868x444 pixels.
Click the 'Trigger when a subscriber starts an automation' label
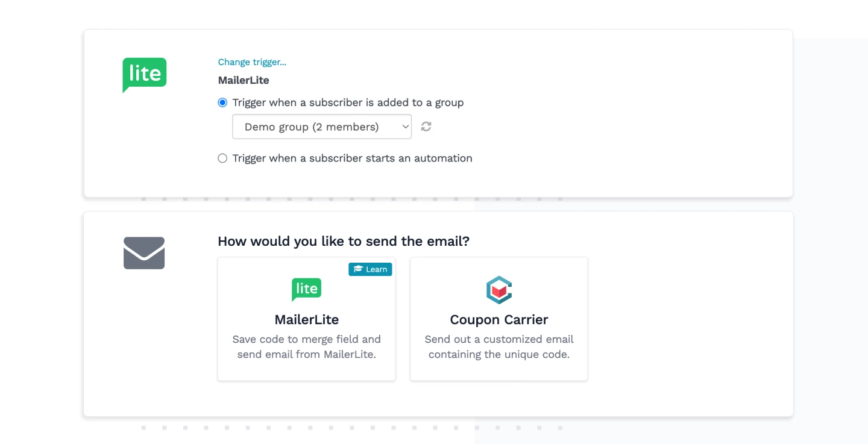point(352,158)
